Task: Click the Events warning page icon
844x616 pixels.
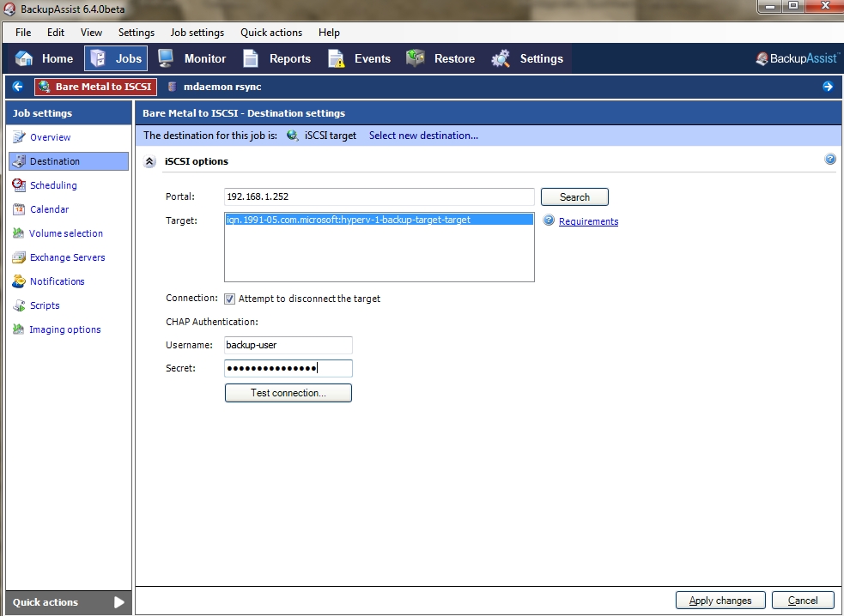Action: tap(336, 58)
